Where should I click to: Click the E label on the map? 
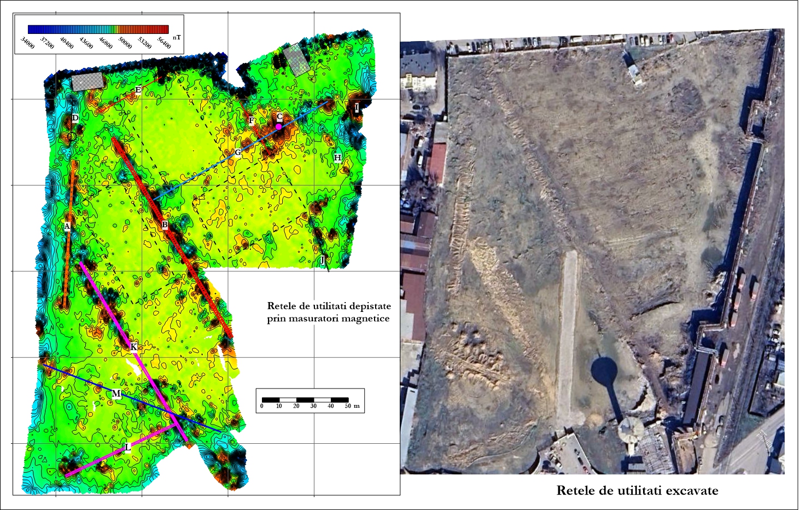coord(138,90)
